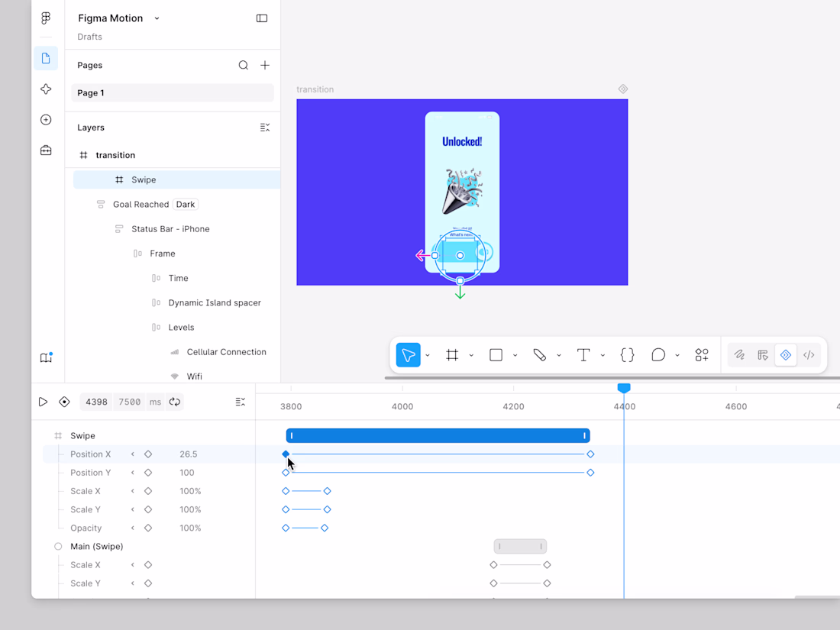Click the Figma main menu logo

coord(46,18)
